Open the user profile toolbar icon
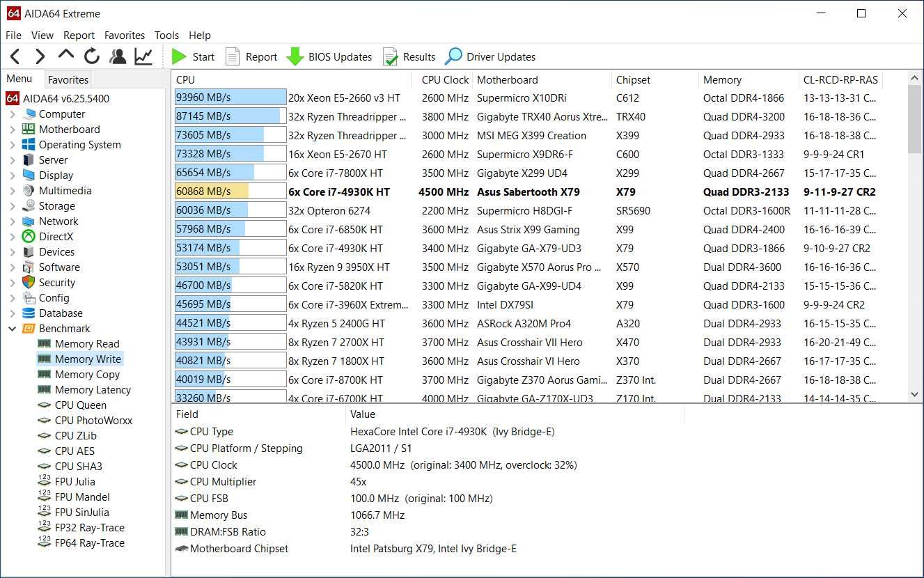 point(118,57)
